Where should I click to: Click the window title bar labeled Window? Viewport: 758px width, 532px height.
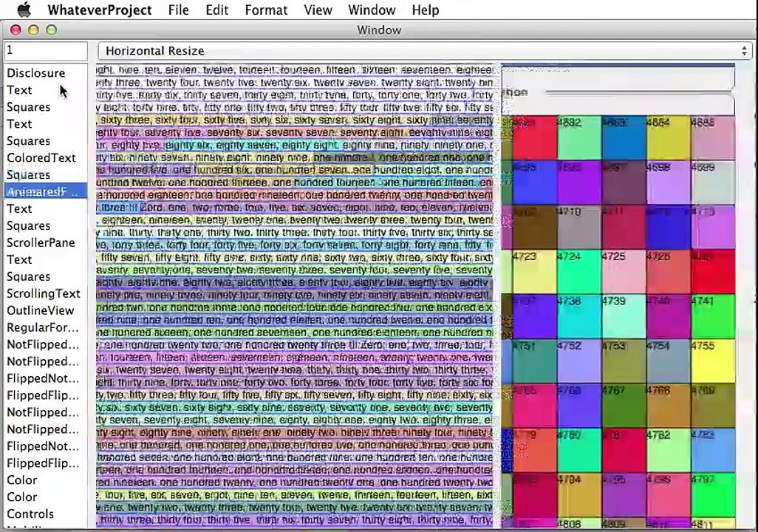[x=379, y=30]
